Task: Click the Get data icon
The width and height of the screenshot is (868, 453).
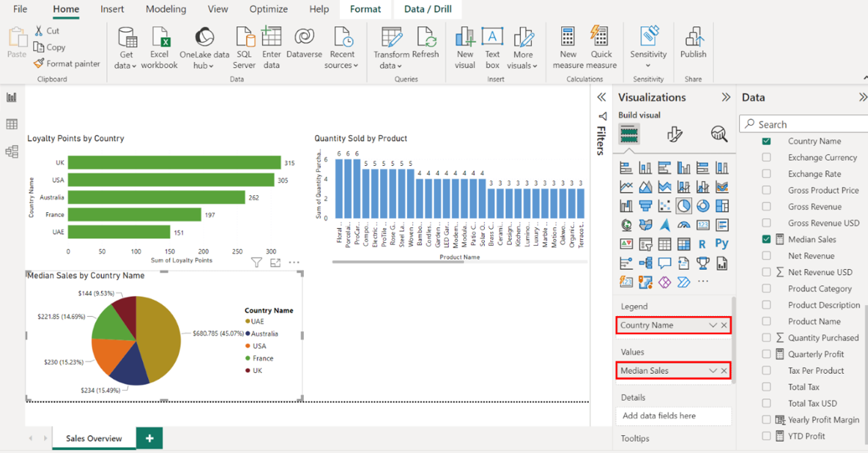Action: coord(126,37)
